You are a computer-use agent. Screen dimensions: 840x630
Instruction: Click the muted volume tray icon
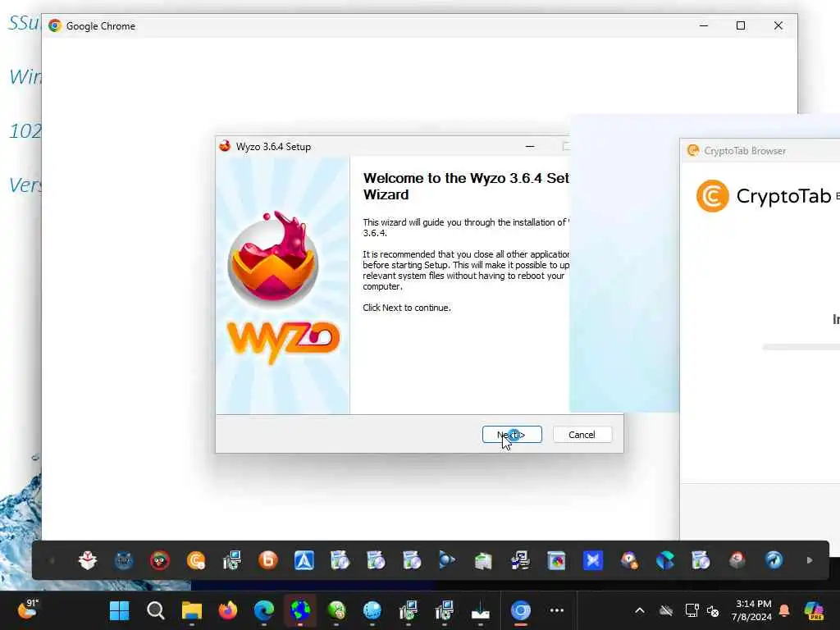(x=713, y=610)
